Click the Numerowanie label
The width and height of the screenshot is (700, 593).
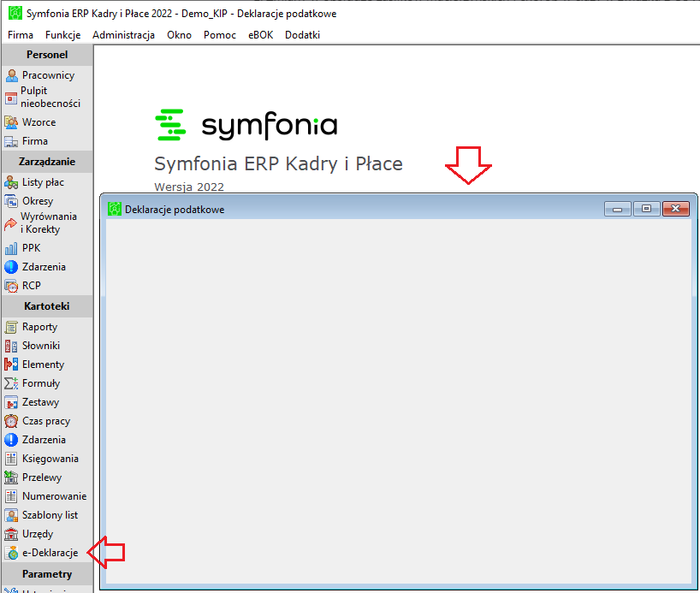click(55, 496)
